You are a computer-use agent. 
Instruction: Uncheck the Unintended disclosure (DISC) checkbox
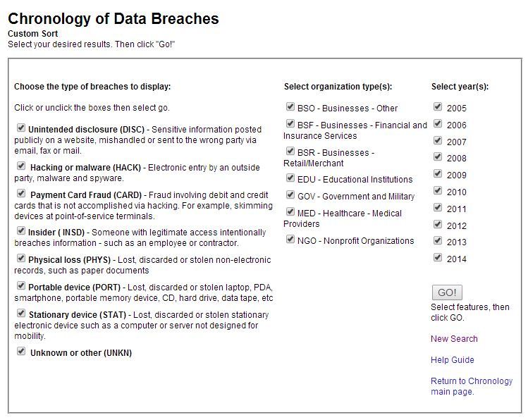pos(21,128)
